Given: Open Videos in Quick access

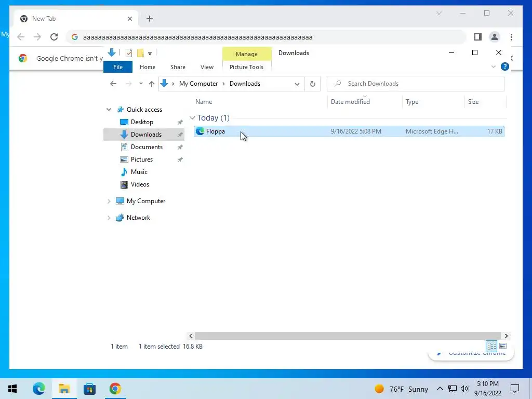Looking at the screenshot, I should (140, 184).
